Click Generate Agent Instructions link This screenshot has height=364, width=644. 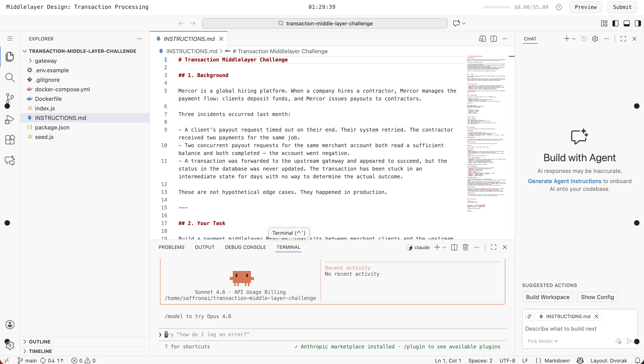pyautogui.click(x=564, y=181)
